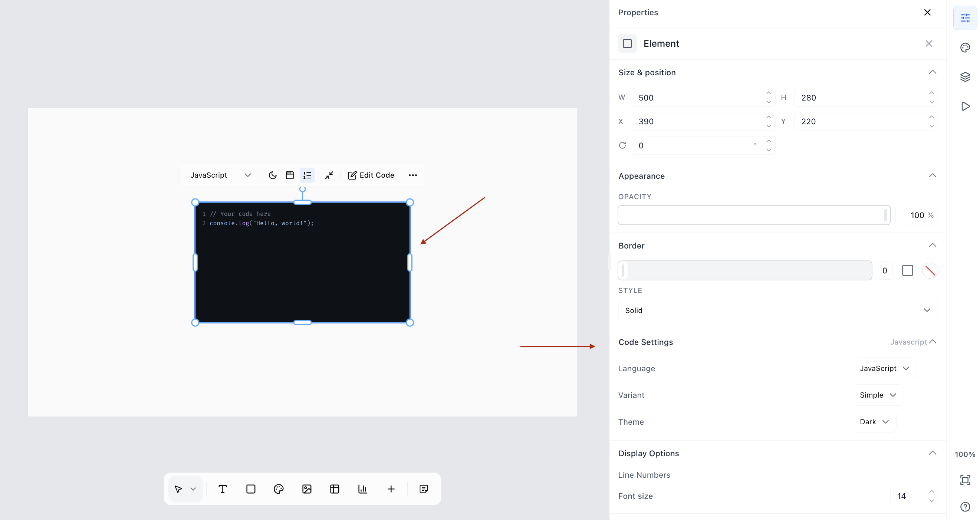The image size is (980, 520).
Task: Open the Variant dropdown showing Simple
Action: pyautogui.click(x=878, y=395)
